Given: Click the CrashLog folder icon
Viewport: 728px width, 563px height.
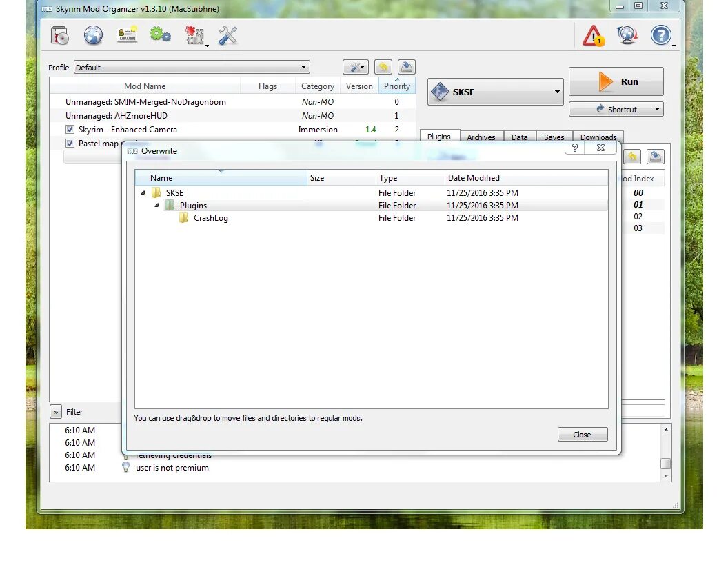Looking at the screenshot, I should pyautogui.click(x=184, y=217).
